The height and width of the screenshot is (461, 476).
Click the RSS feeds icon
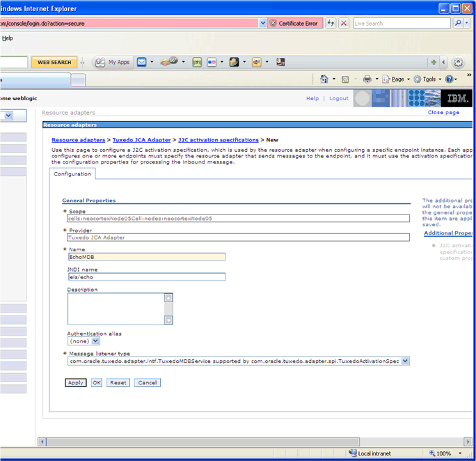pos(345,79)
